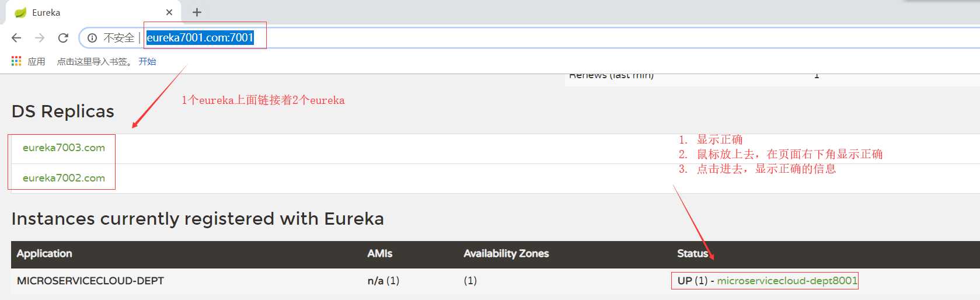Click the browser forward arrow
The image size is (980, 300).
point(40,38)
